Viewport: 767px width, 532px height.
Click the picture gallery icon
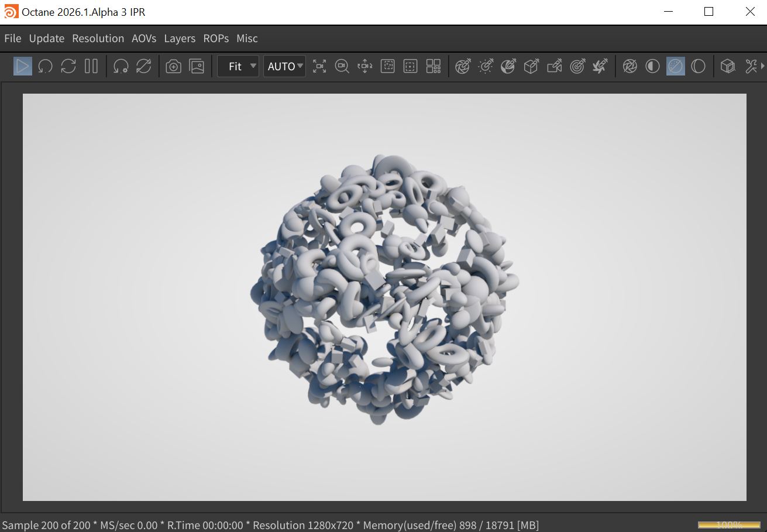pyautogui.click(x=197, y=66)
